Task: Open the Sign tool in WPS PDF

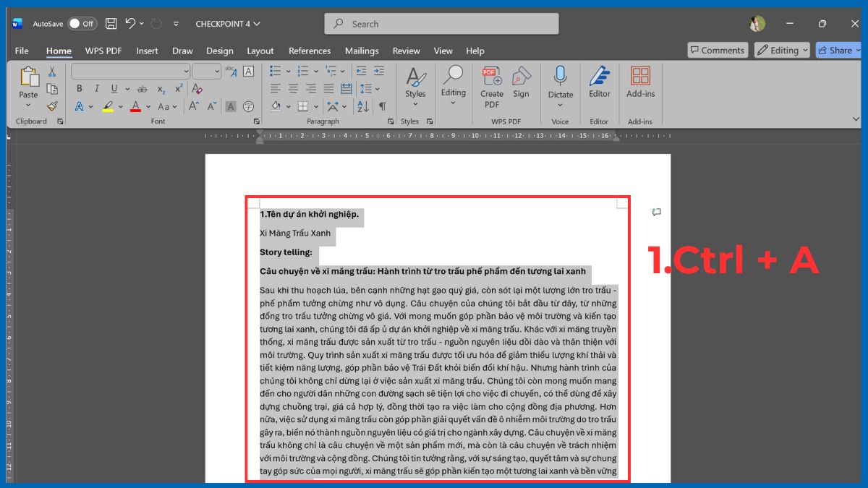Action: (522, 82)
